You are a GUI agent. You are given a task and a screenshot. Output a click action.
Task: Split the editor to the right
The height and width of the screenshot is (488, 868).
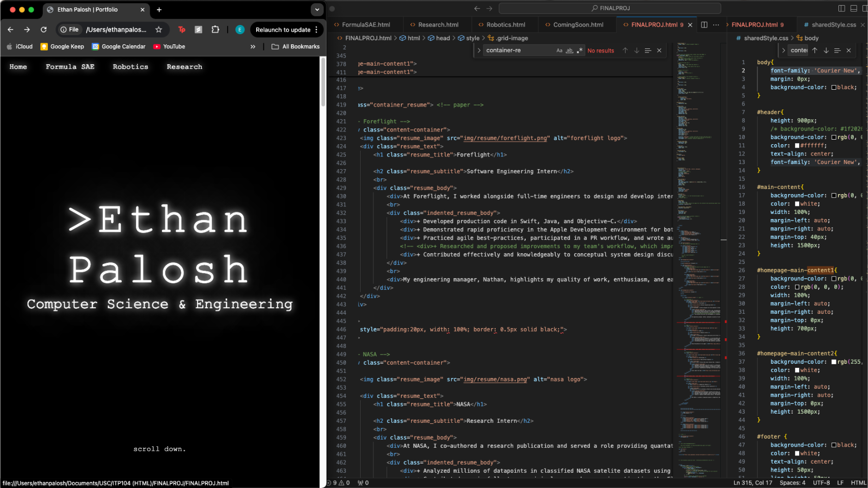(x=704, y=24)
